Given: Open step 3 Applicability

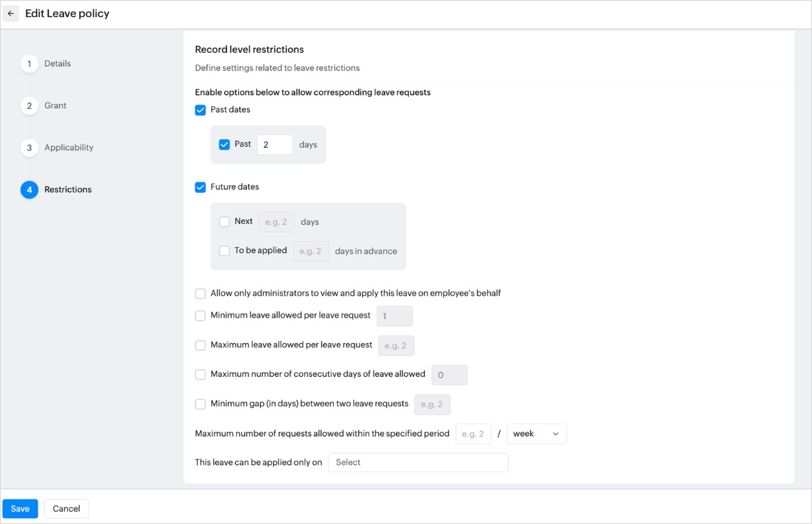Looking at the screenshot, I should tap(68, 148).
